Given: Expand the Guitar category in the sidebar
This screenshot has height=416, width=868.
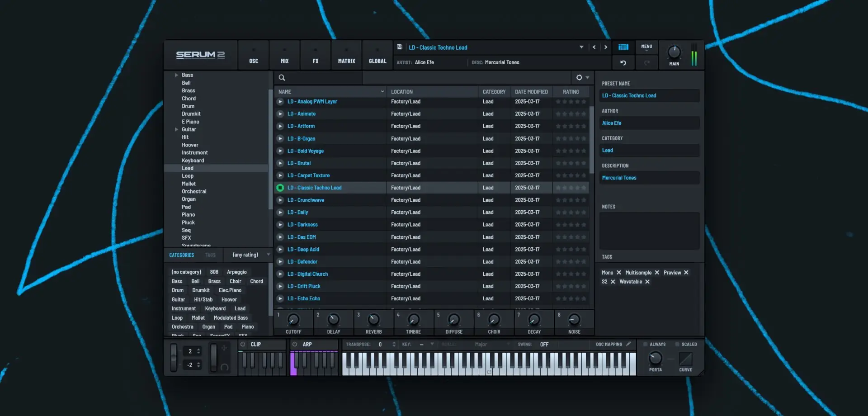Looking at the screenshot, I should click(177, 129).
